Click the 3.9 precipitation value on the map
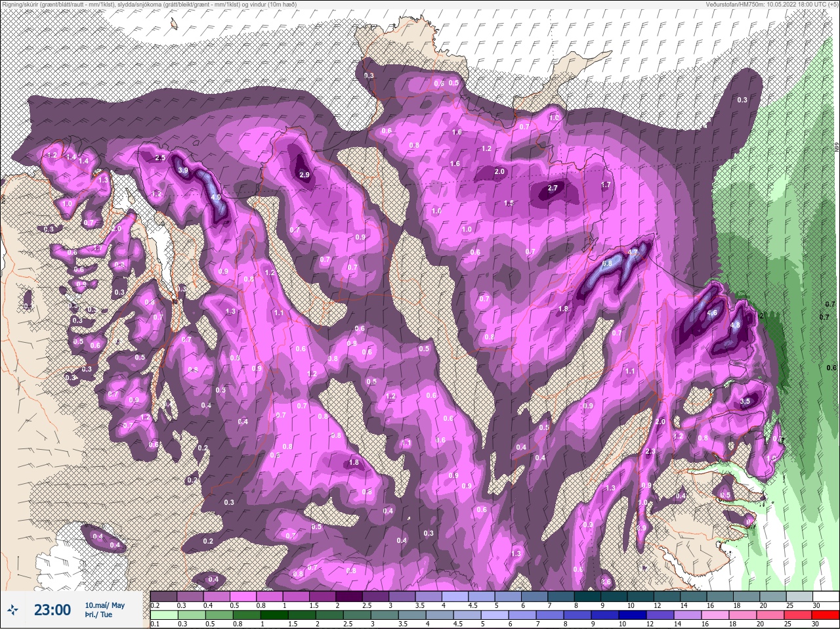 [x=184, y=171]
